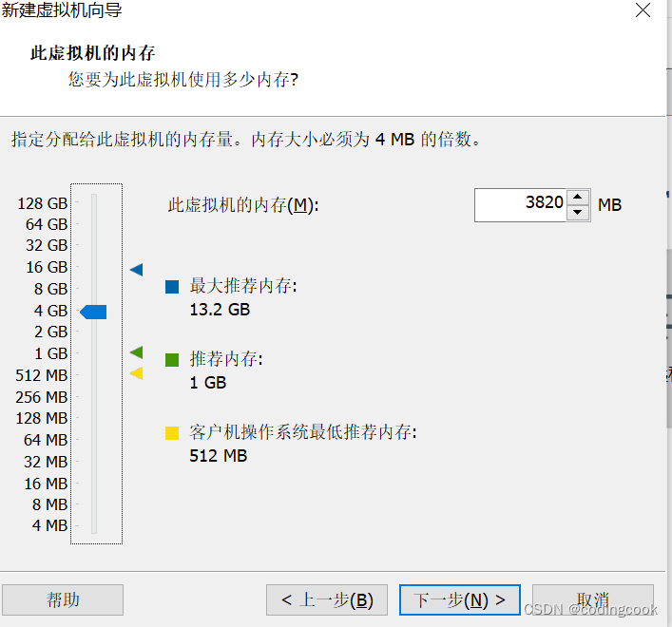Click the blue memory slider thumb

point(93,312)
